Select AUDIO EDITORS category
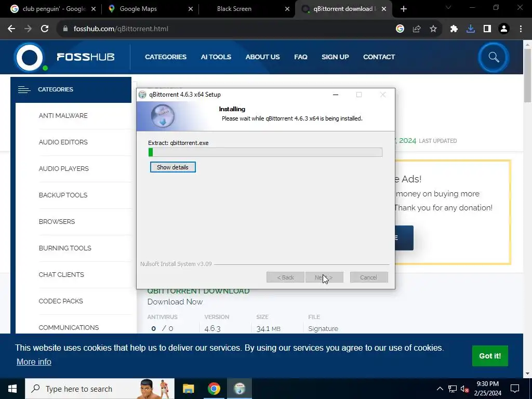This screenshot has height=399, width=532. 63,142
